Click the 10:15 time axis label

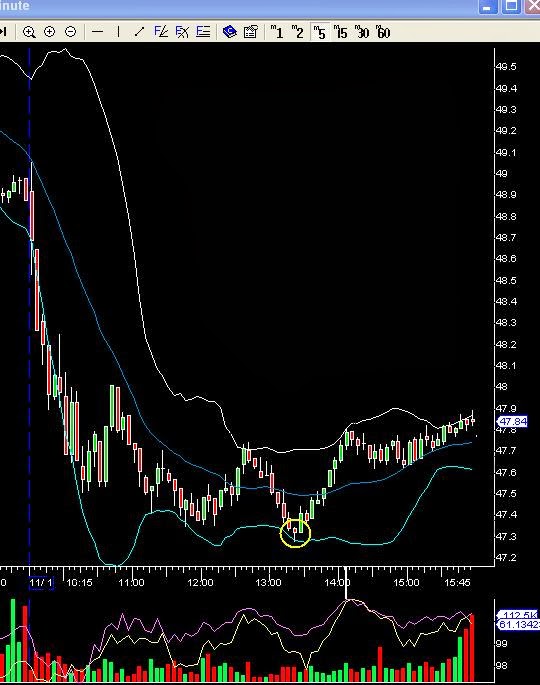pyautogui.click(x=79, y=582)
